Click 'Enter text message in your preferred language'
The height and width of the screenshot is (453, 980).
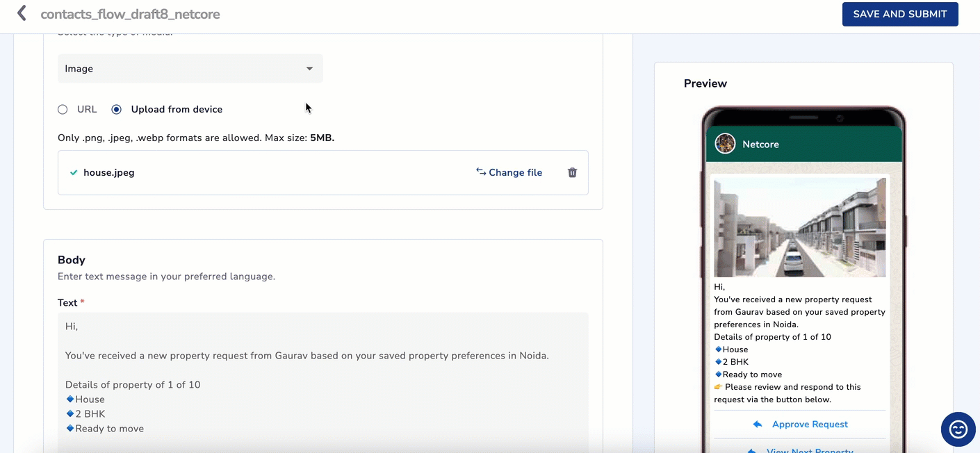[166, 277]
